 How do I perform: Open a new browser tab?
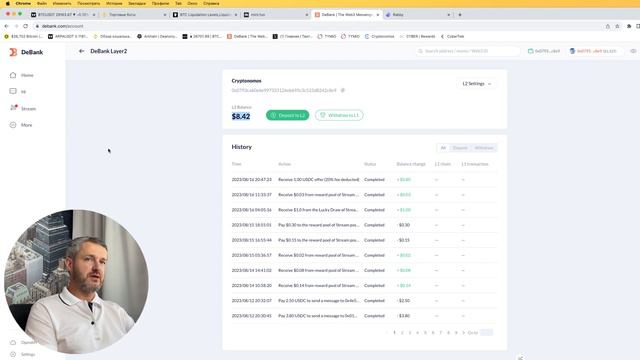[460, 15]
